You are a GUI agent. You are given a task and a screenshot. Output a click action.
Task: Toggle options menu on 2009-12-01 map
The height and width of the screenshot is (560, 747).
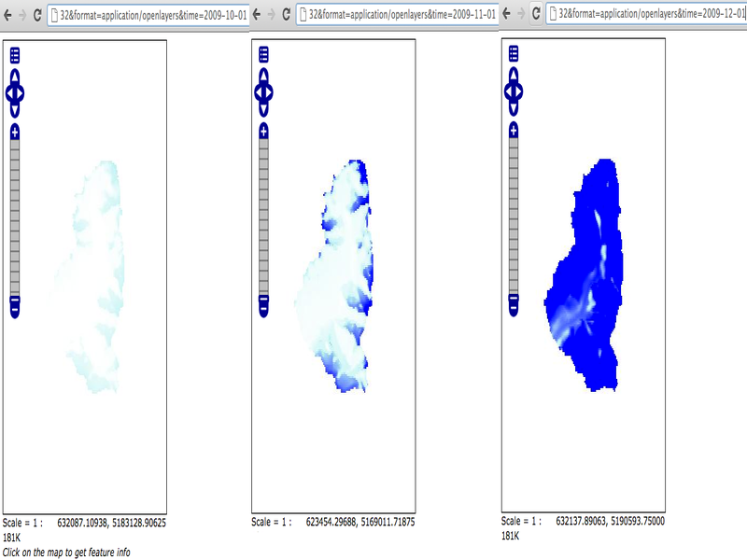pos(513,54)
